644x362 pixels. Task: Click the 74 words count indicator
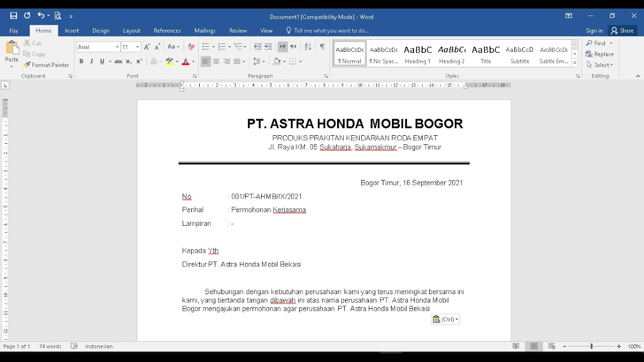[50, 346]
